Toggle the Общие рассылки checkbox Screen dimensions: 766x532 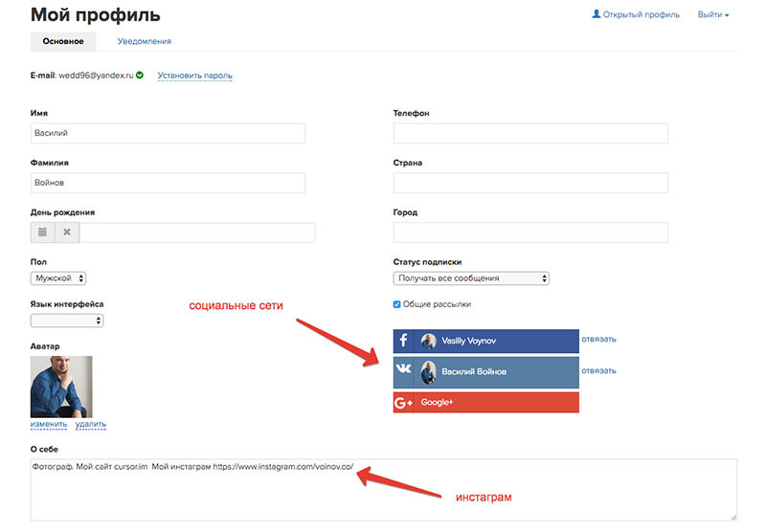397,304
